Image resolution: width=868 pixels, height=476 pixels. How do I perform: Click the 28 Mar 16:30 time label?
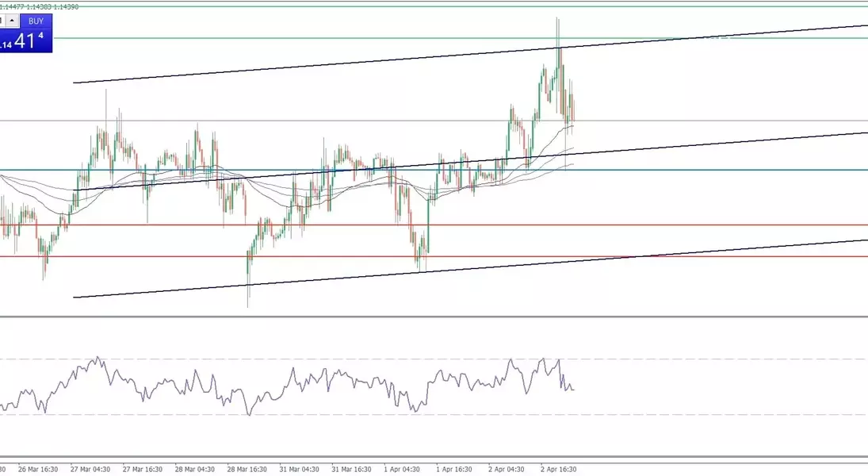[247, 470]
